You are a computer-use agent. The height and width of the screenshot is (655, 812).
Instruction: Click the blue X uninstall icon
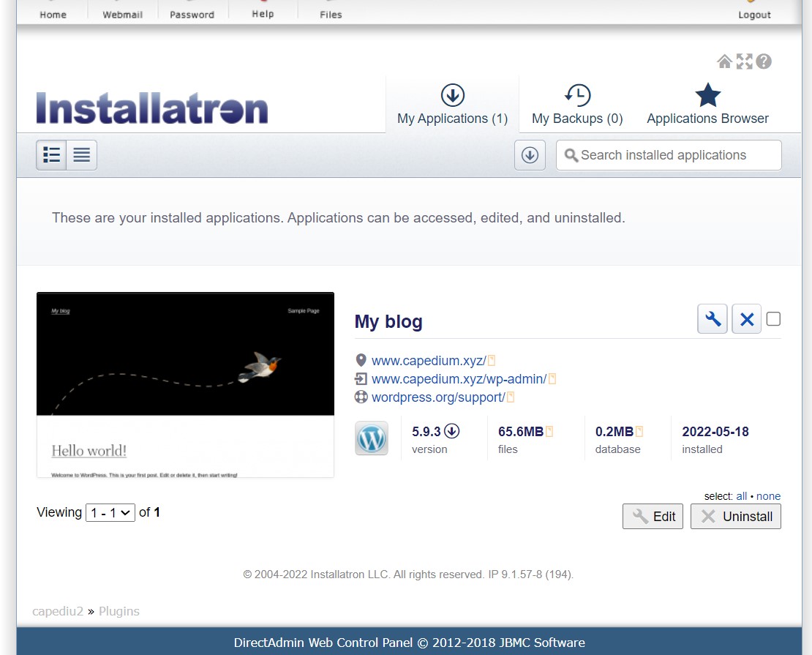tap(746, 319)
